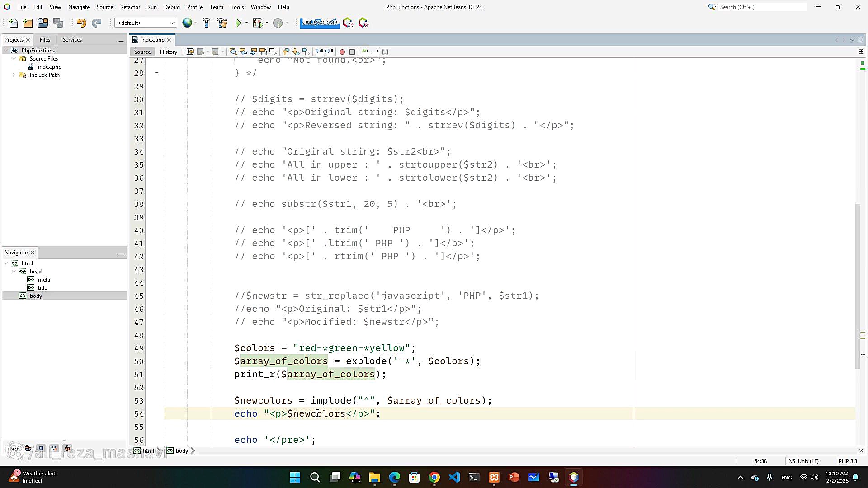This screenshot has height=488, width=868.
Task: Click the Find Previous Occurrence icon
Action: pos(243,52)
